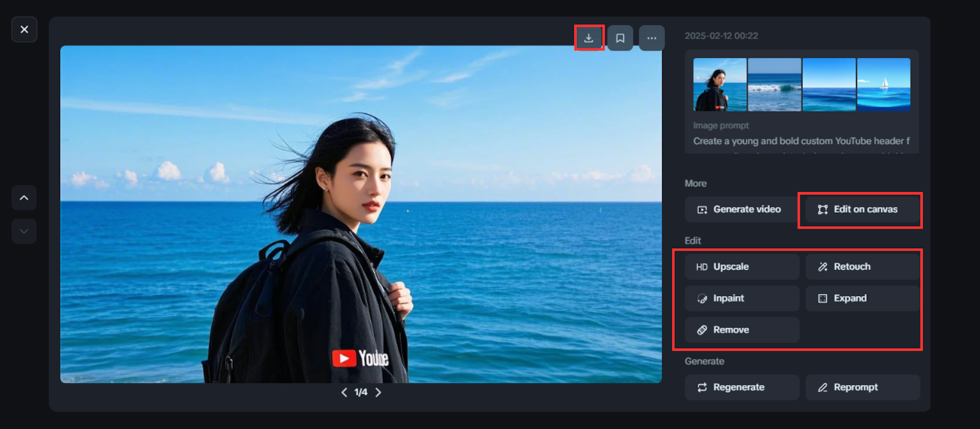Go to the previous generation with up chevron
The image size is (980, 429).
24,198
